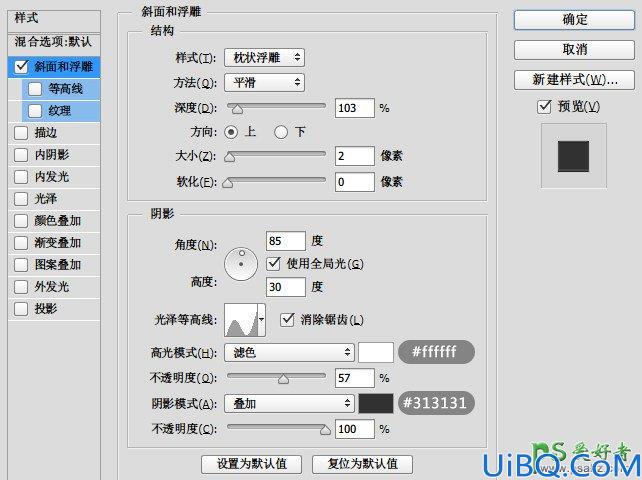Click the 大小 size slider handle
This screenshot has height=480, width=642.
pos(230,157)
